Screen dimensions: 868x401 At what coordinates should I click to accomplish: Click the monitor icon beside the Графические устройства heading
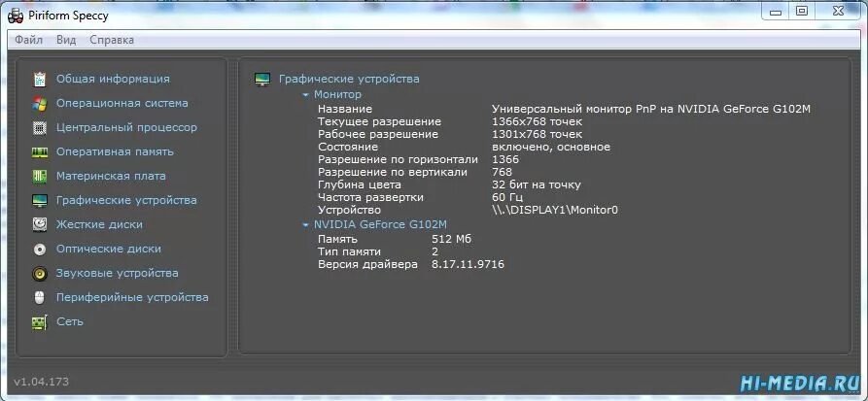[261, 79]
